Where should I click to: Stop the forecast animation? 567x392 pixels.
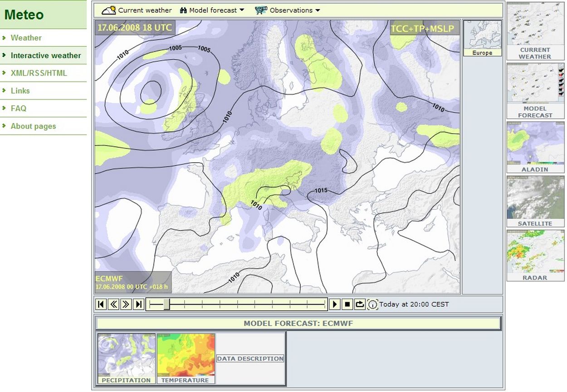347,304
